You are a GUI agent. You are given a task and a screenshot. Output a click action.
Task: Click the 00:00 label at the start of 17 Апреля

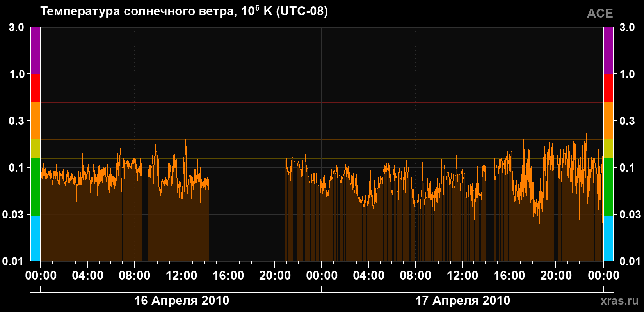322,276
